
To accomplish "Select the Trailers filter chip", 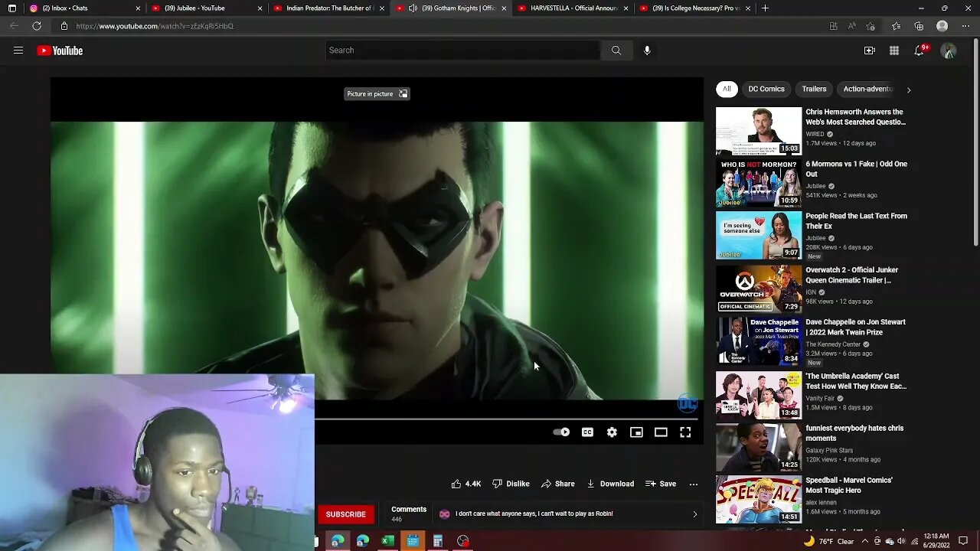I will point(814,89).
